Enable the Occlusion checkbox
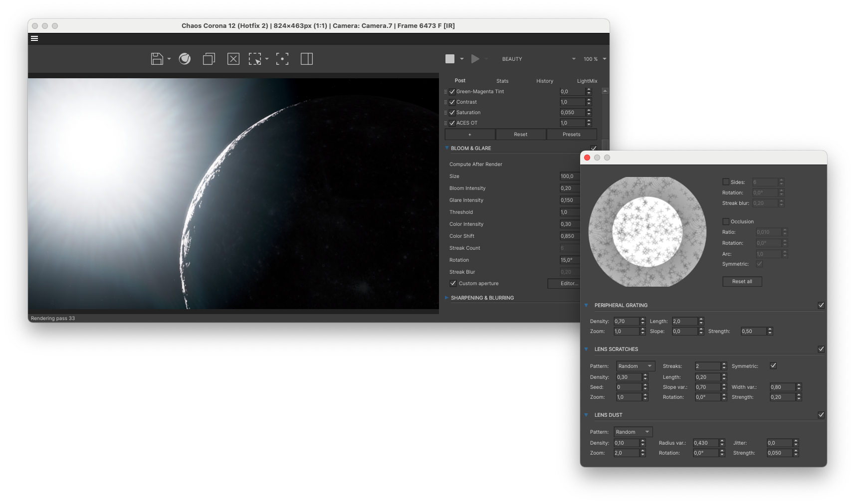The image size is (855, 504). [726, 221]
